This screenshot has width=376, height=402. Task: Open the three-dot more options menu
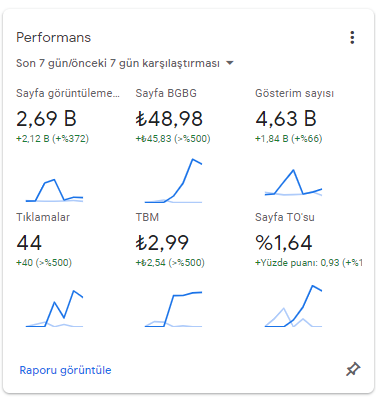(352, 38)
